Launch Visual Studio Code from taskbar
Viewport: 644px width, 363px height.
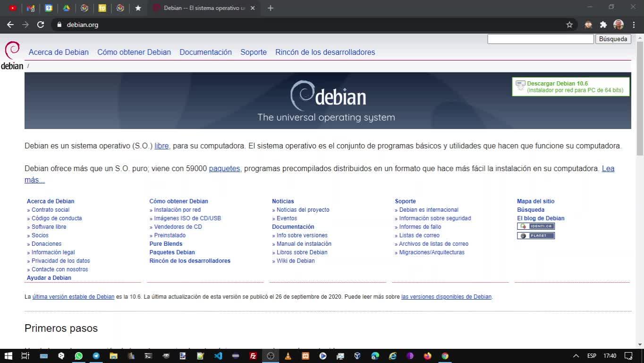218,356
